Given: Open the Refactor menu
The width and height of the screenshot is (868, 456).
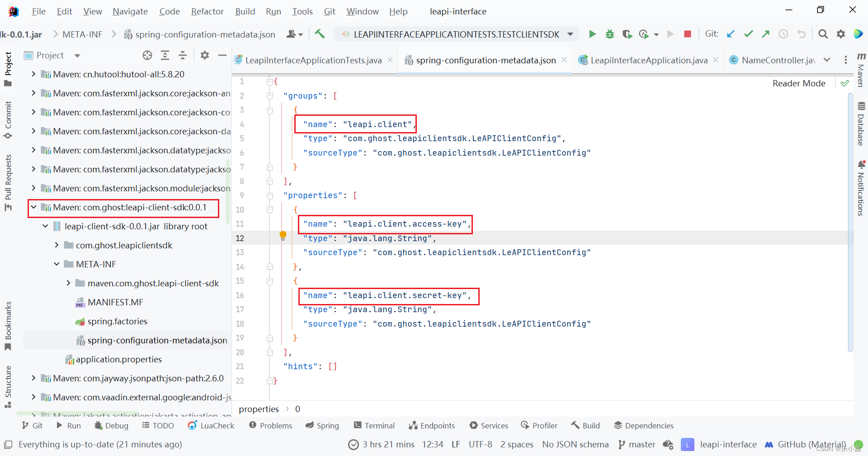Looking at the screenshot, I should pos(207,11).
